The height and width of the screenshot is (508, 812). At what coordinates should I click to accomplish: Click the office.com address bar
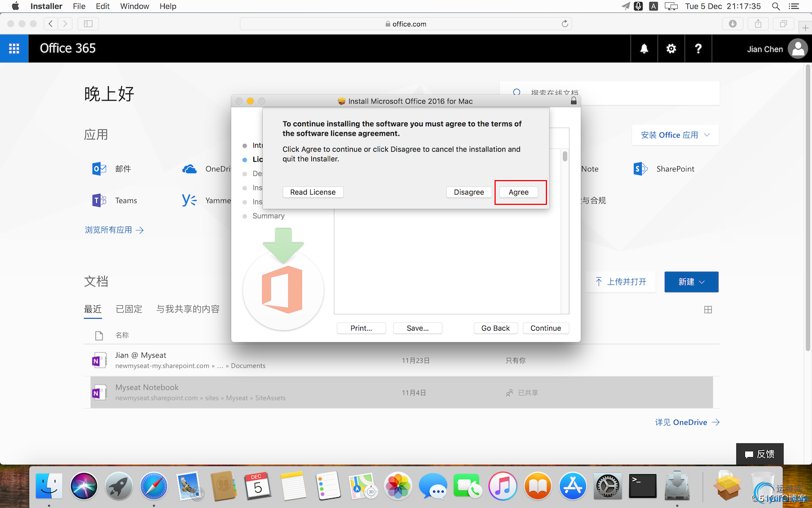pos(406,24)
